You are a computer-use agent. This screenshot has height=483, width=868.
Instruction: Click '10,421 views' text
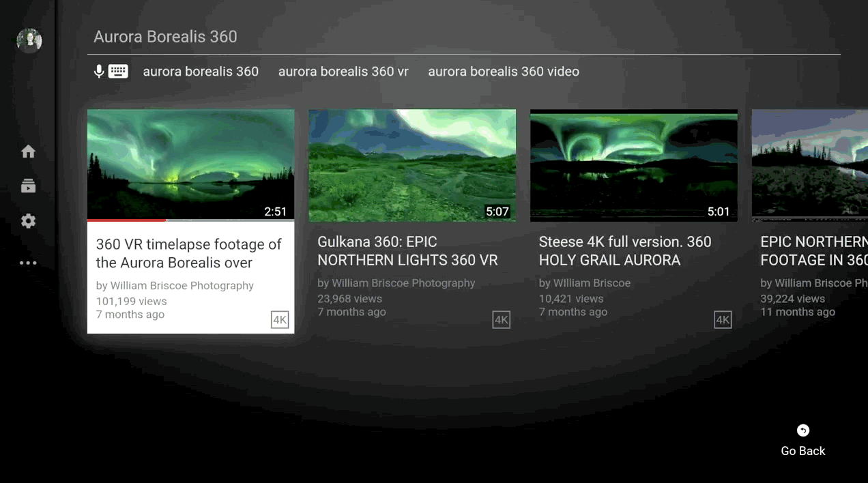coord(571,298)
